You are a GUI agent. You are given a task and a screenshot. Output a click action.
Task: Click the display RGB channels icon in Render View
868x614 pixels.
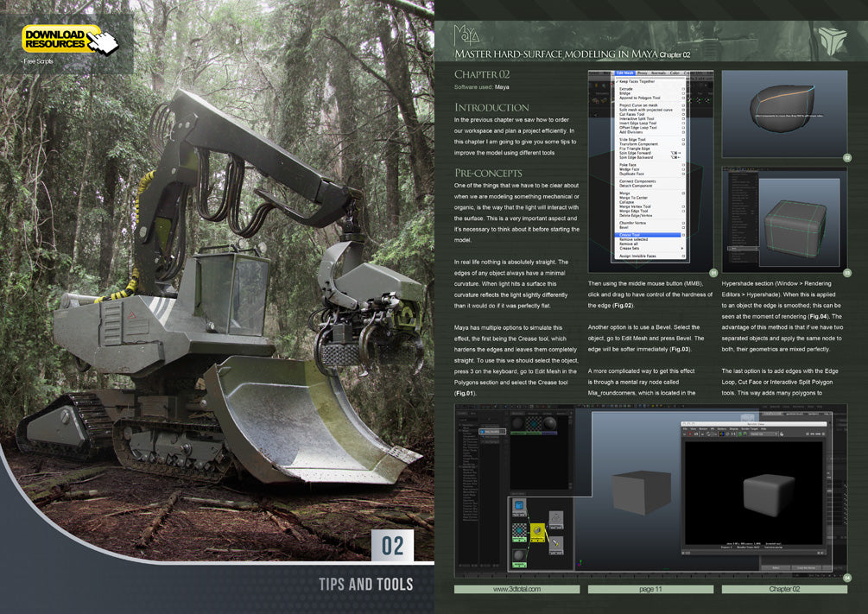click(x=720, y=434)
